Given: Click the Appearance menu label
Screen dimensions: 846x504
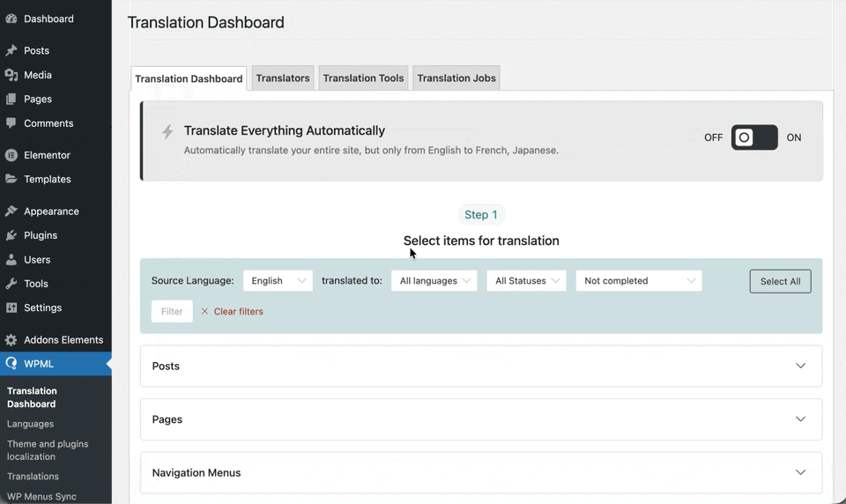Looking at the screenshot, I should point(51,211).
